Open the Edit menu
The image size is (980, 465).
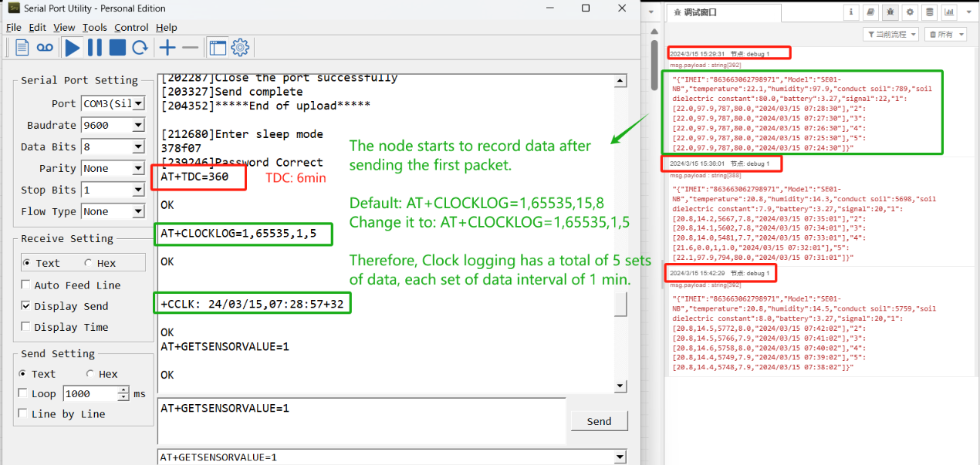point(38,27)
